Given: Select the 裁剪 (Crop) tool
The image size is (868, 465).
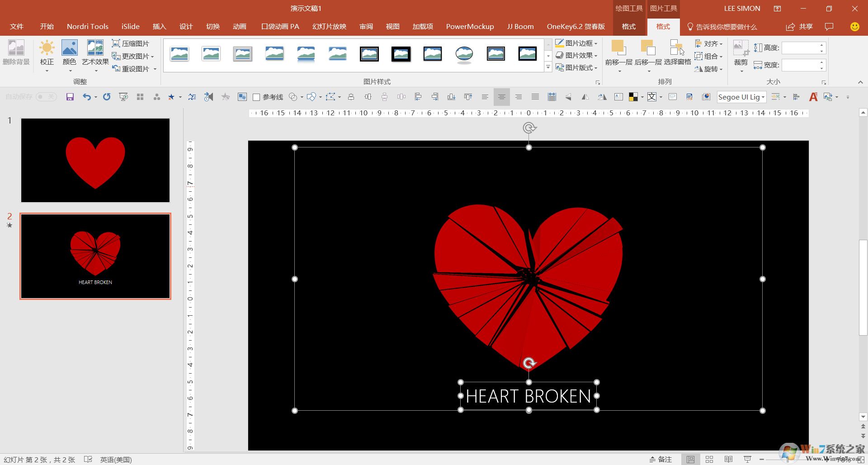Looking at the screenshot, I should (x=741, y=54).
